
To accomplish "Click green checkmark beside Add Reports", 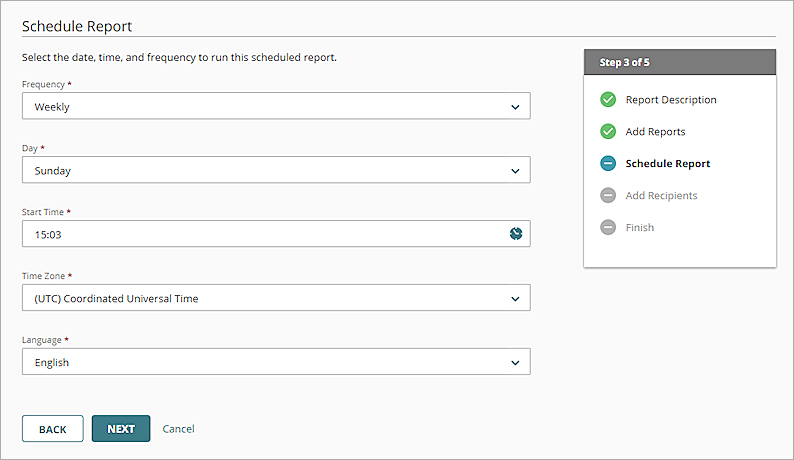I will point(608,132).
